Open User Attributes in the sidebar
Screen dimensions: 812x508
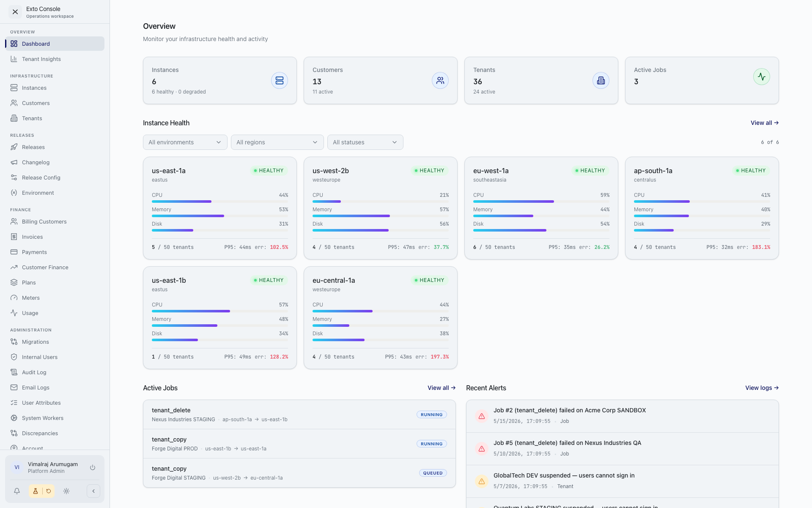(x=55, y=403)
